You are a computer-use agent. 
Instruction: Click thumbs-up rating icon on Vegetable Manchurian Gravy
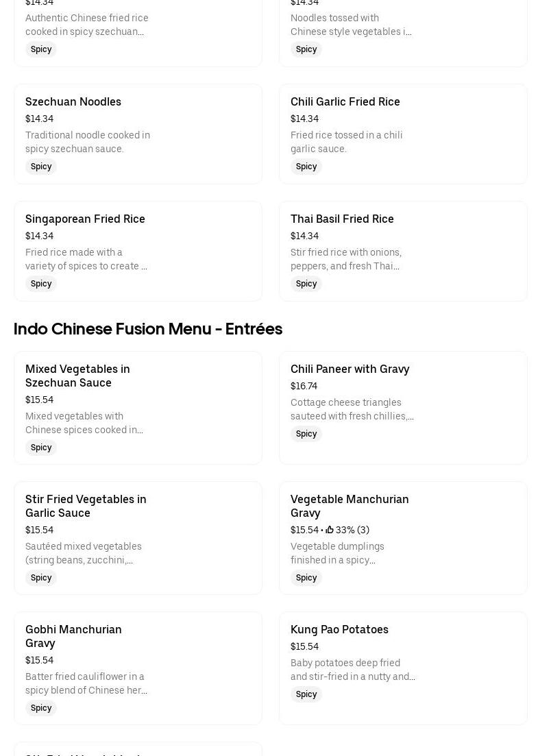[330, 530]
